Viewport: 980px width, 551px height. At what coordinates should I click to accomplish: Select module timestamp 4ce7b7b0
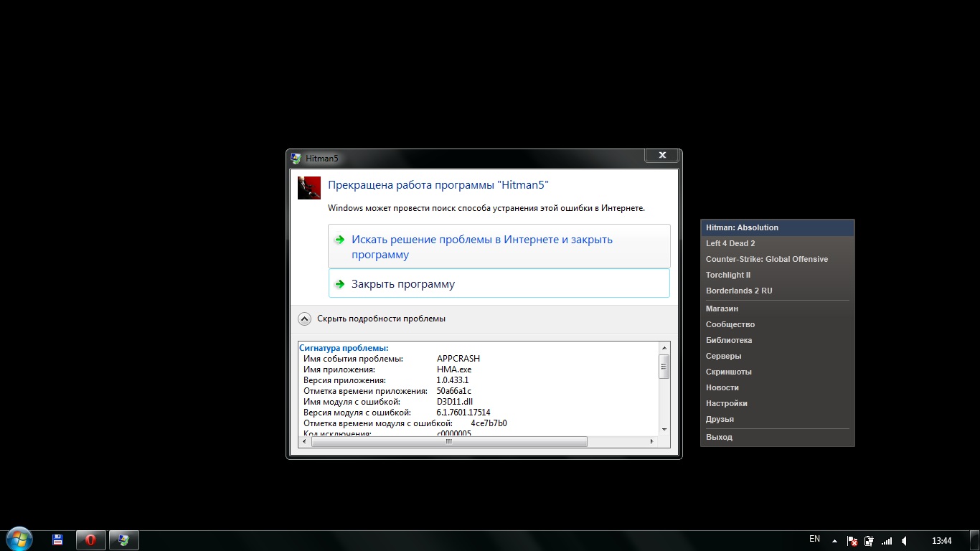[x=489, y=423]
